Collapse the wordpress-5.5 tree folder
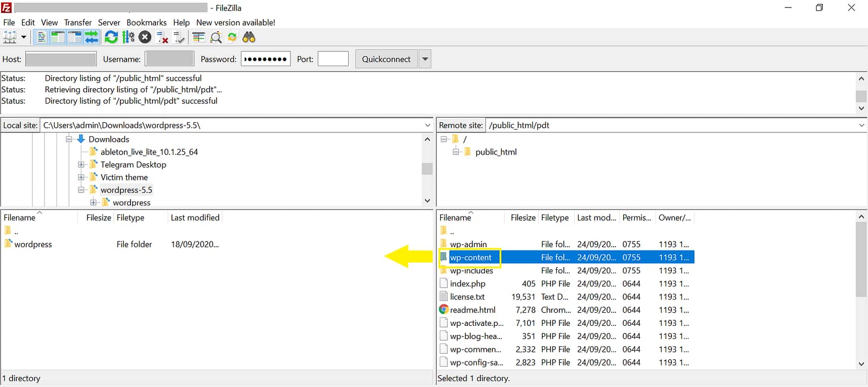 [x=81, y=190]
